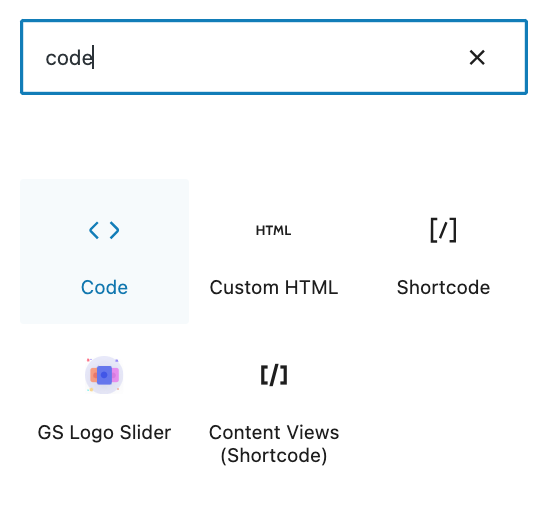Image resolution: width=552 pixels, height=506 pixels.
Task: Click the Code block angle-brackets icon
Action: (x=104, y=230)
